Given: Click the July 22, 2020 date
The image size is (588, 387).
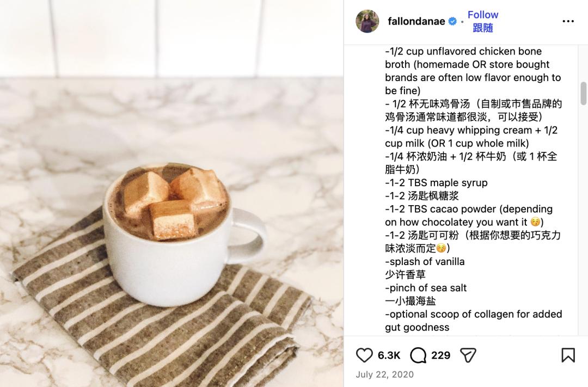Looking at the screenshot, I should (384, 374).
